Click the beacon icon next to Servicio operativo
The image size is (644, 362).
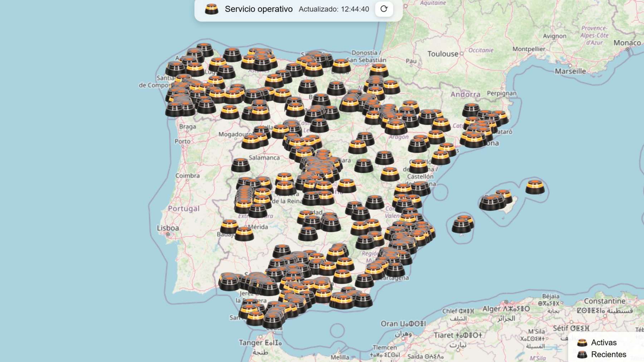[x=211, y=9]
